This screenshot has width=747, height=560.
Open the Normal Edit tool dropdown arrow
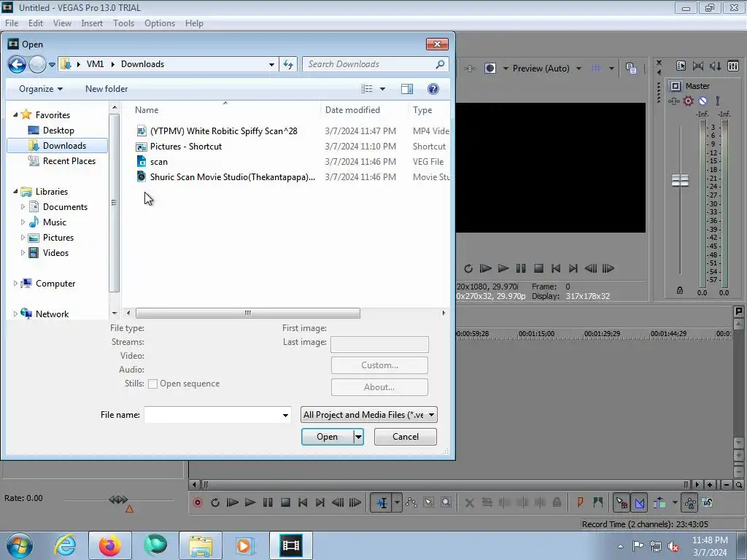tap(397, 502)
